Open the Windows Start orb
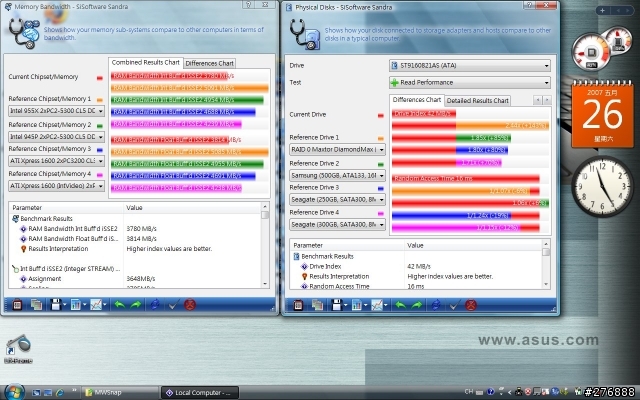The width and height of the screenshot is (640, 400). coord(13,392)
